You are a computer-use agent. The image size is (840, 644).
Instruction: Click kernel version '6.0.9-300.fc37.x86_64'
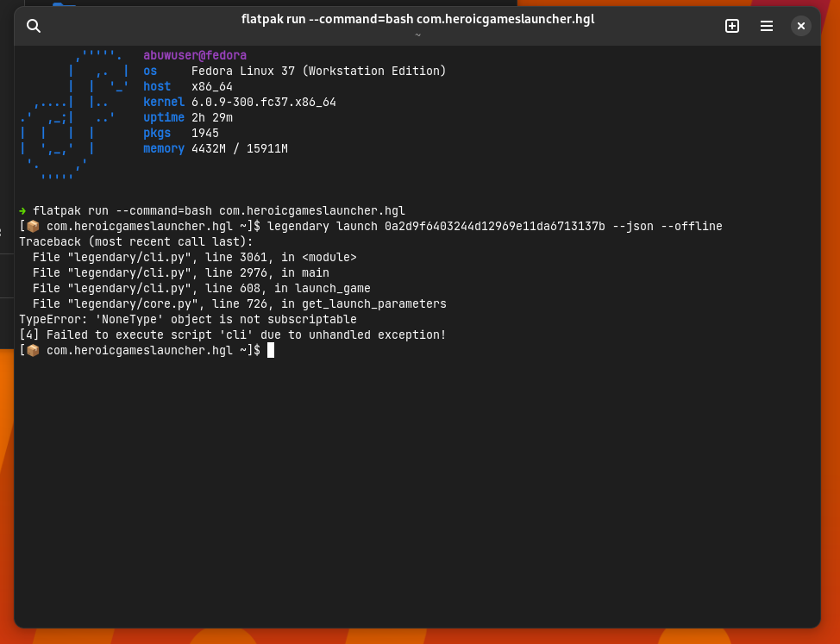(264, 103)
